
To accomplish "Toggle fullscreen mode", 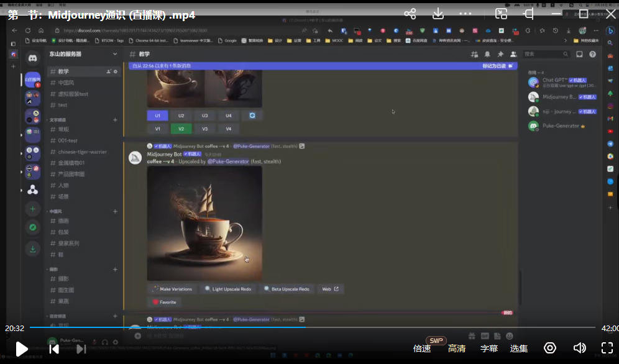I will [x=607, y=348].
